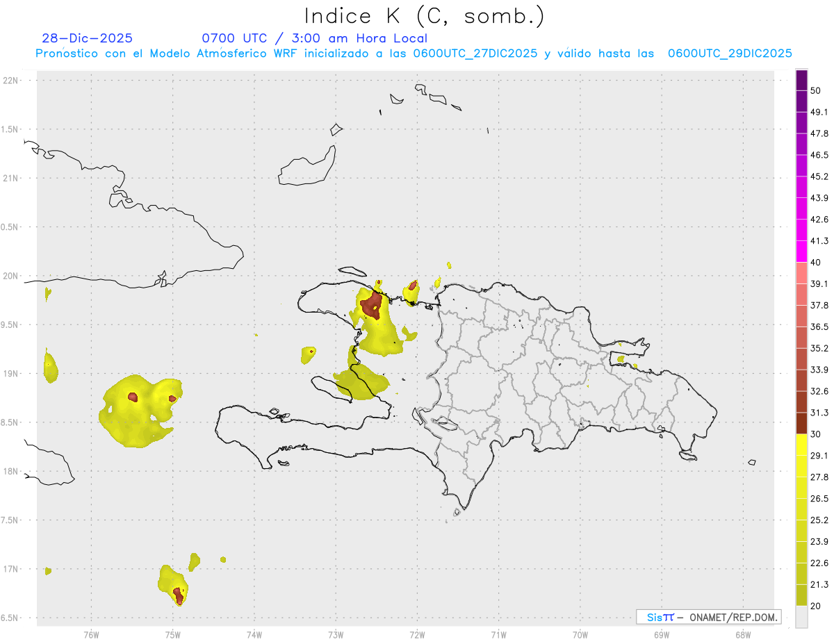Screen dimensions: 834x644
Task: Click the colorbar value '43.9'
Action: 819,198
